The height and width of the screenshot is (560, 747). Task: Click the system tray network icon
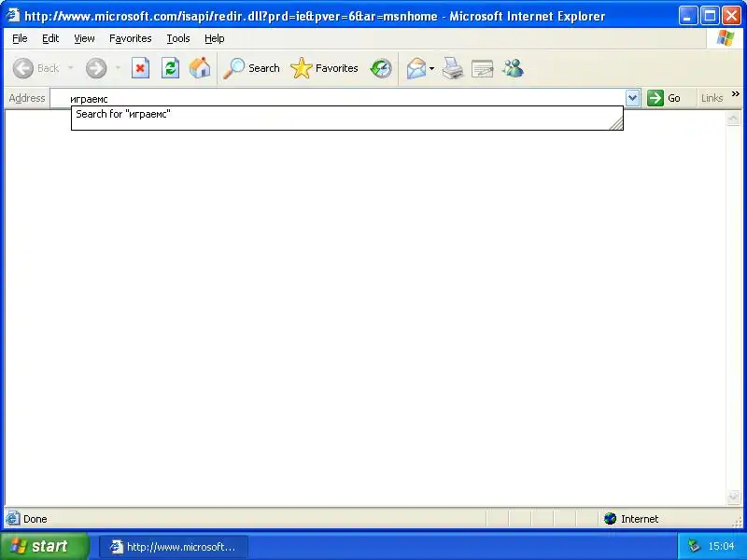694,546
